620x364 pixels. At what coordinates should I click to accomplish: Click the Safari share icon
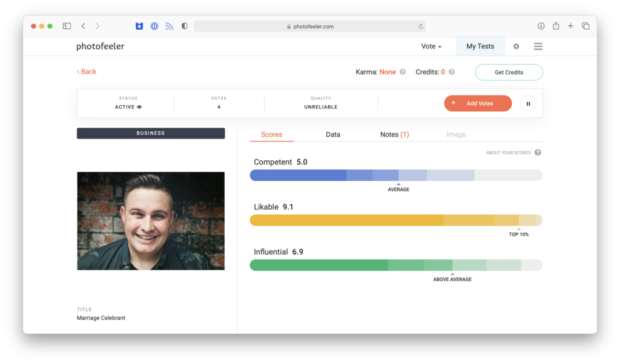pos(556,26)
